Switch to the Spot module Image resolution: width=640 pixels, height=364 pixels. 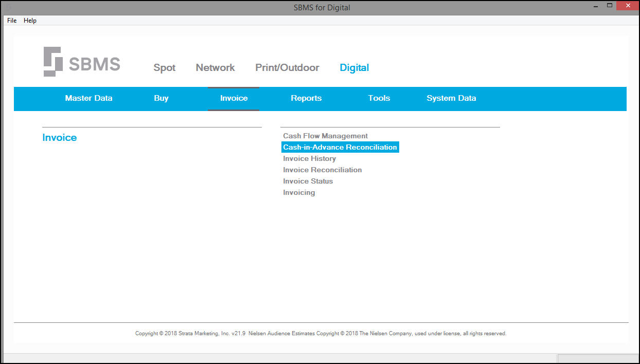[165, 68]
